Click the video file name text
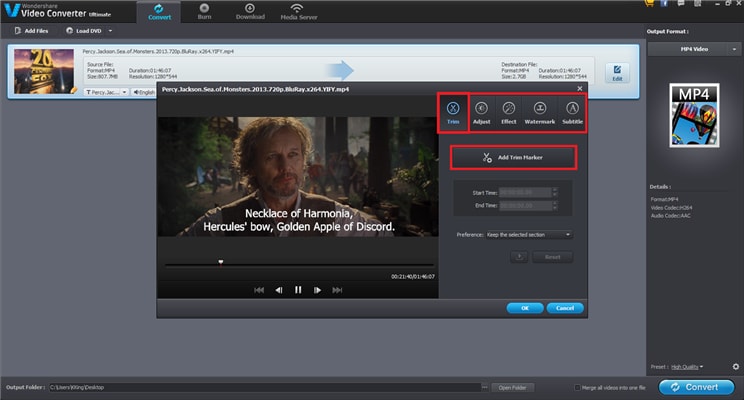744x400 pixels. (x=158, y=51)
